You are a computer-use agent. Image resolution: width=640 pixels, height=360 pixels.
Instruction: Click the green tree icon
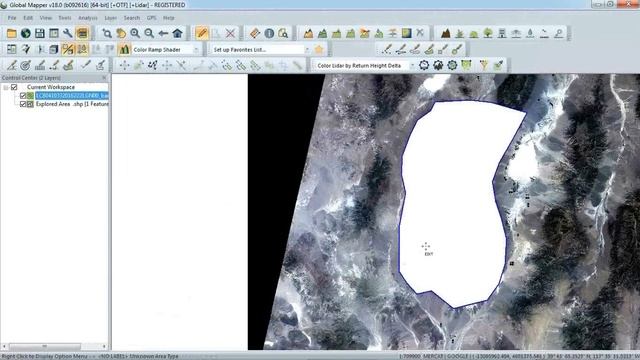(x=488, y=33)
